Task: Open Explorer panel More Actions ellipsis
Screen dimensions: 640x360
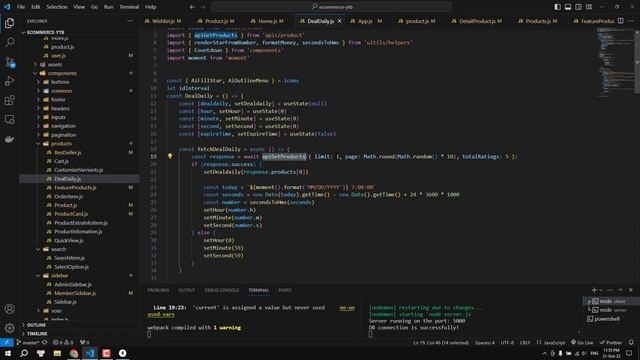Action: coord(130,21)
